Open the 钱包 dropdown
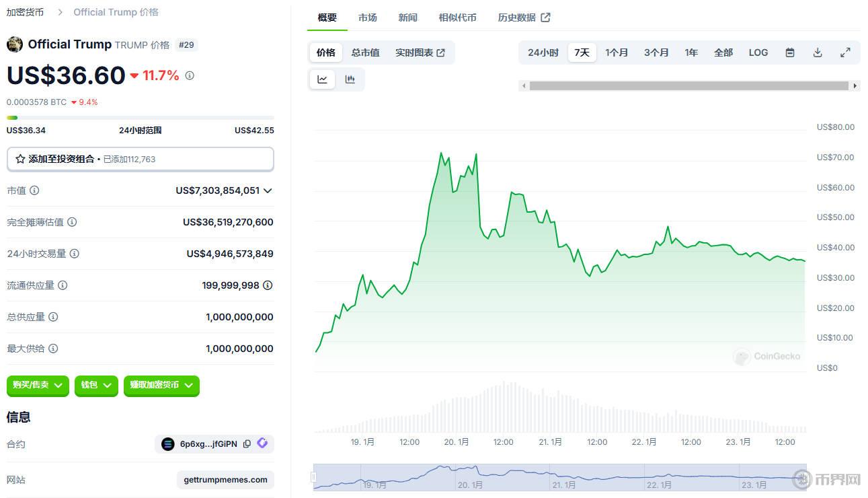Image resolution: width=868 pixels, height=498 pixels. pyautogui.click(x=96, y=385)
